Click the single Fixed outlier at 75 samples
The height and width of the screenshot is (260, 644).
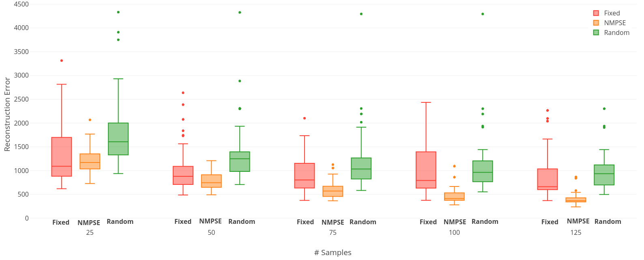[305, 118]
